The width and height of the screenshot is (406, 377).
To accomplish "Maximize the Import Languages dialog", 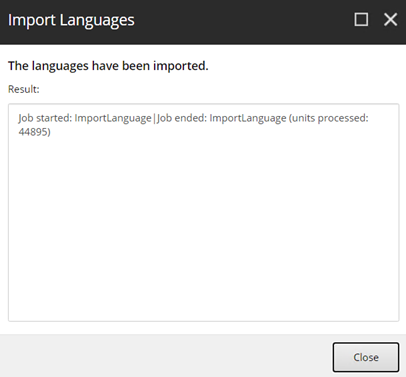I will [361, 20].
